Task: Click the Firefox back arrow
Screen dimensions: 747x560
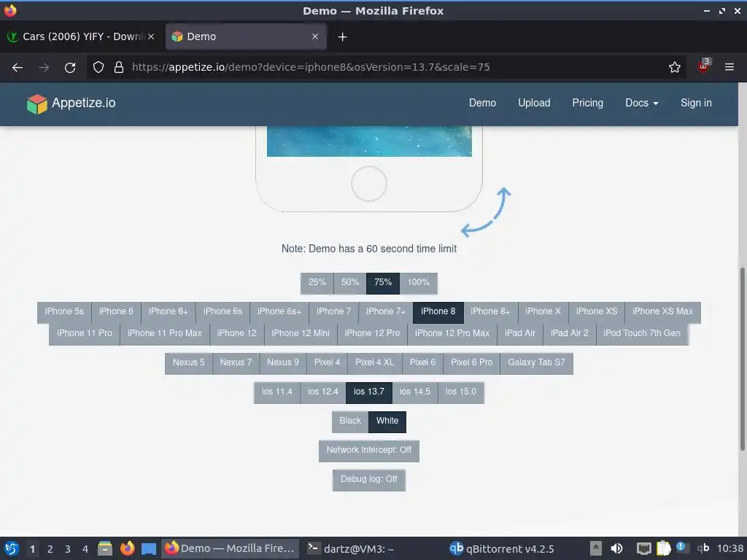Action: click(x=18, y=68)
